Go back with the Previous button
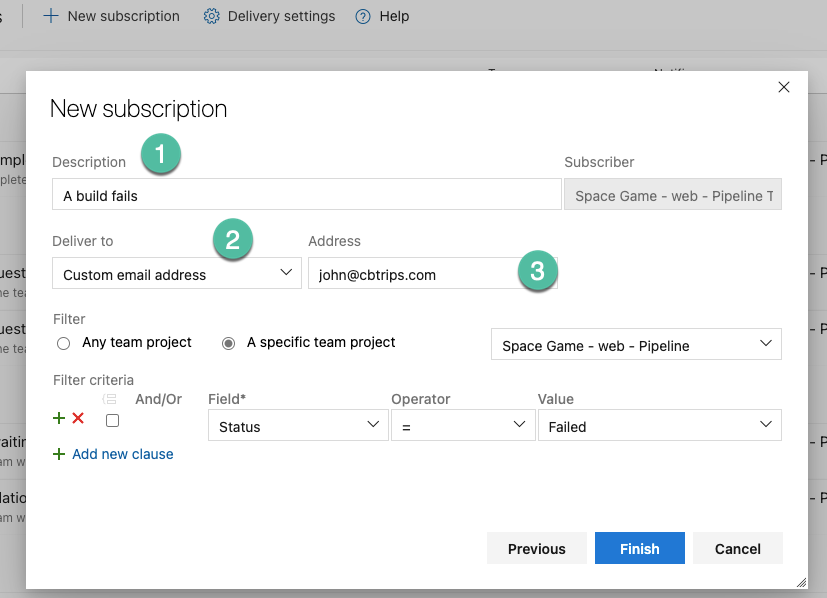 536,548
